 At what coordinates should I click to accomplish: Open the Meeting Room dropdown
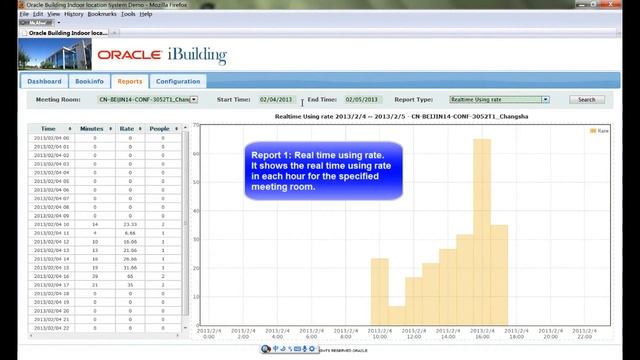click(194, 99)
